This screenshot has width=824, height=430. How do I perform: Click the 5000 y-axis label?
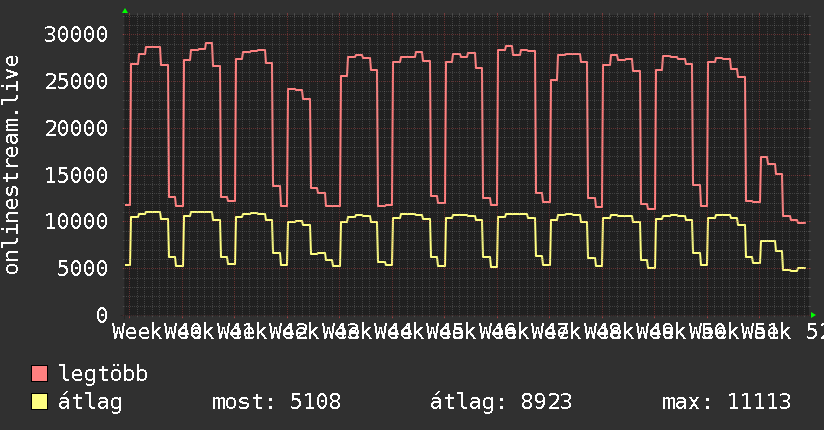(x=83, y=269)
